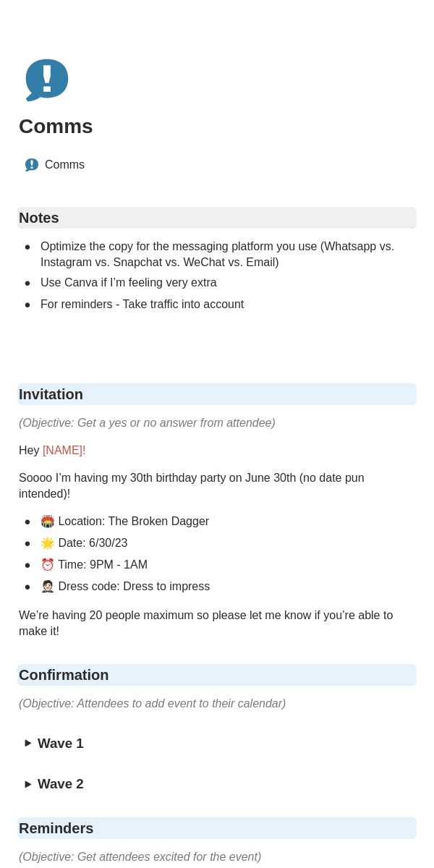This screenshot has height=868, width=434.
Task: Click the 'Use Canva' bullet item
Action: tap(129, 283)
